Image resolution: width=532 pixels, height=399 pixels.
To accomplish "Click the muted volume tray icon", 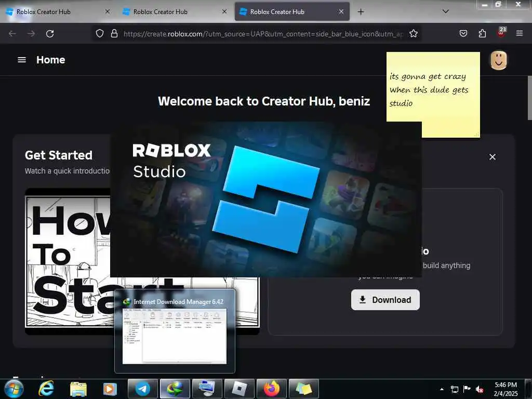I will pos(480,389).
